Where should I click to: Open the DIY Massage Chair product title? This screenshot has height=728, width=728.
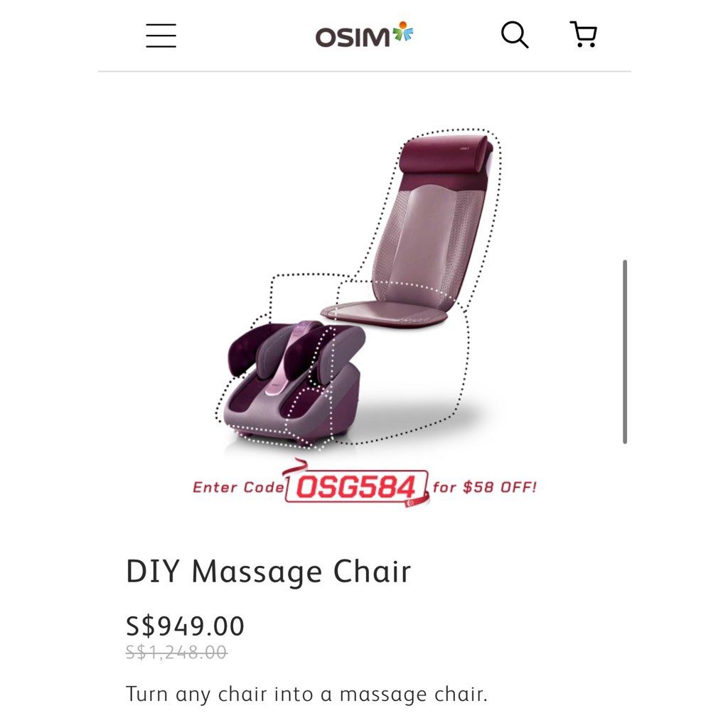click(x=268, y=571)
